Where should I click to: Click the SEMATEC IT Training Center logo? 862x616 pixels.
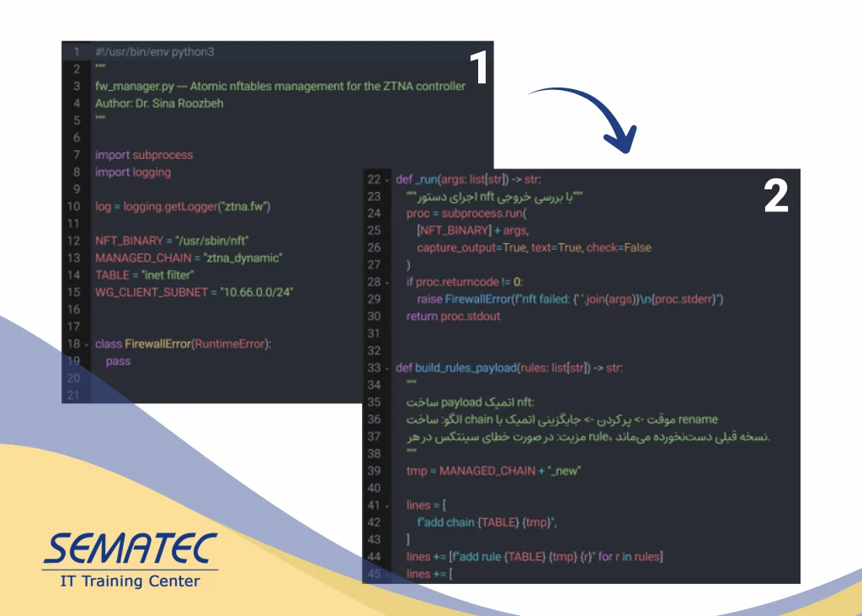[x=130, y=560]
